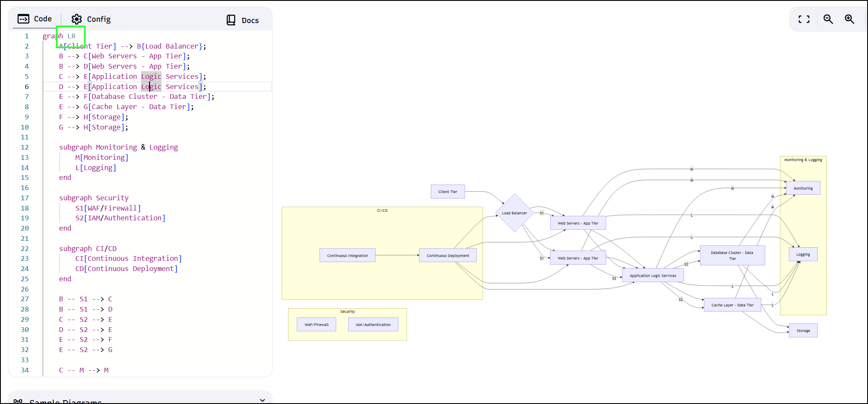This screenshot has height=404, width=868.
Task: Switch to the Code tab
Action: [35, 19]
